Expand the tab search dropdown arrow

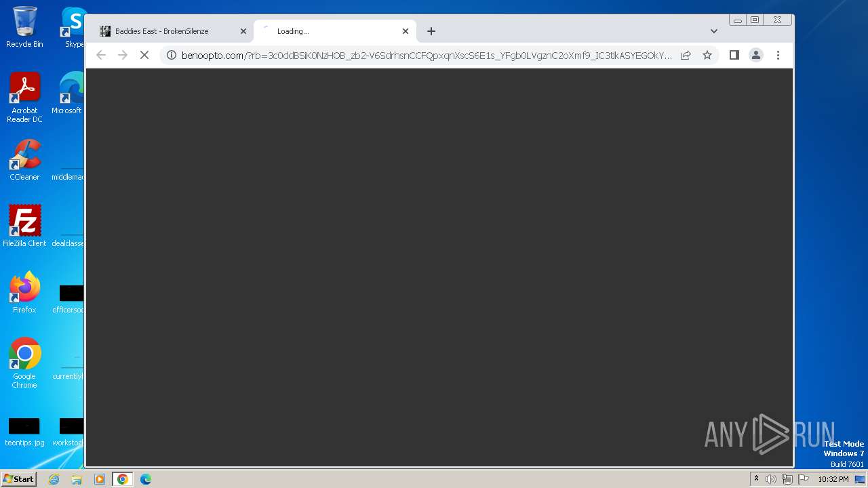(714, 31)
